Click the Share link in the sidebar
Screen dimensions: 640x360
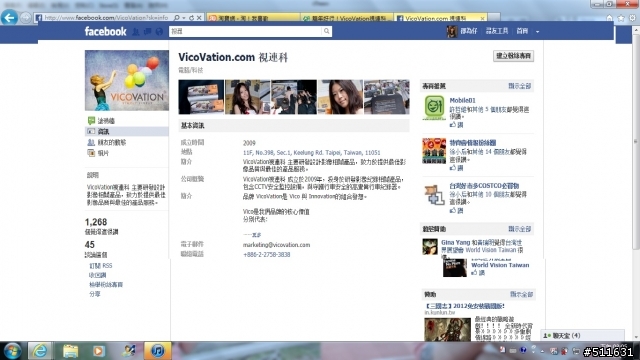95,294
